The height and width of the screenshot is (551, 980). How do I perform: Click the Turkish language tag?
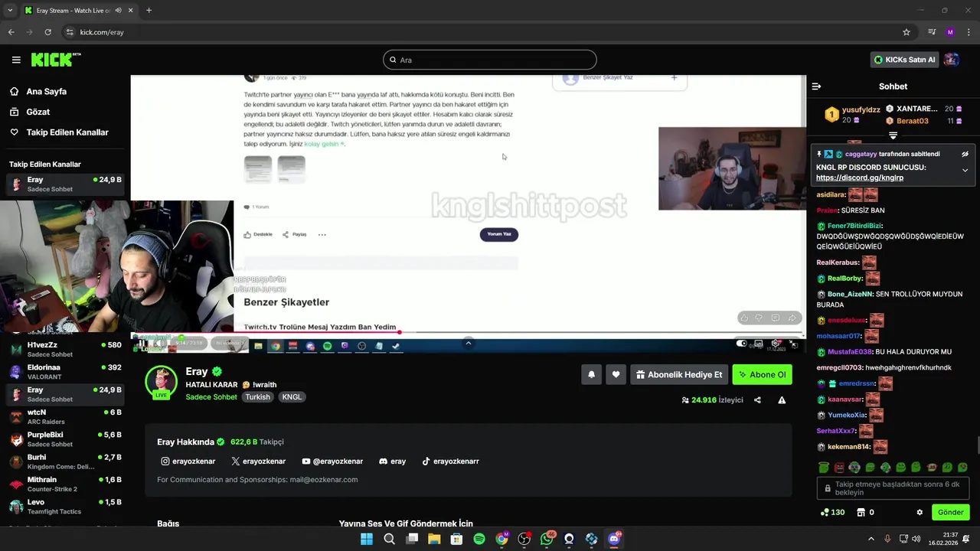pos(257,397)
